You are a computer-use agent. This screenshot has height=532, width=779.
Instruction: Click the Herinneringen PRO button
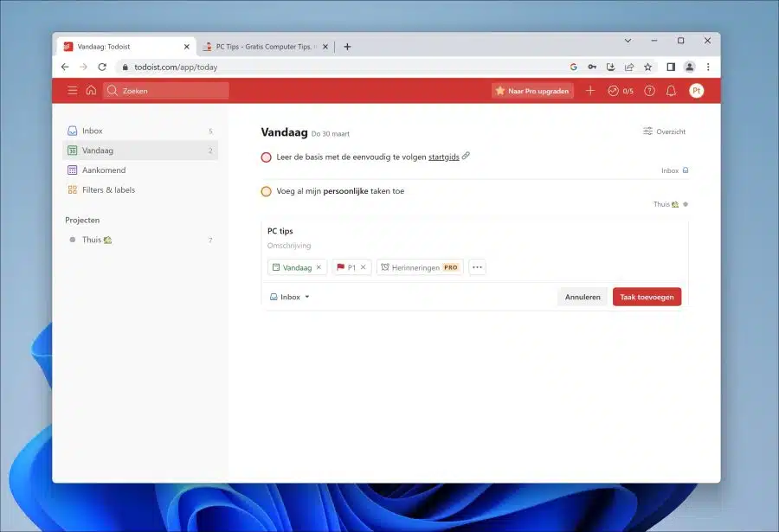click(420, 267)
